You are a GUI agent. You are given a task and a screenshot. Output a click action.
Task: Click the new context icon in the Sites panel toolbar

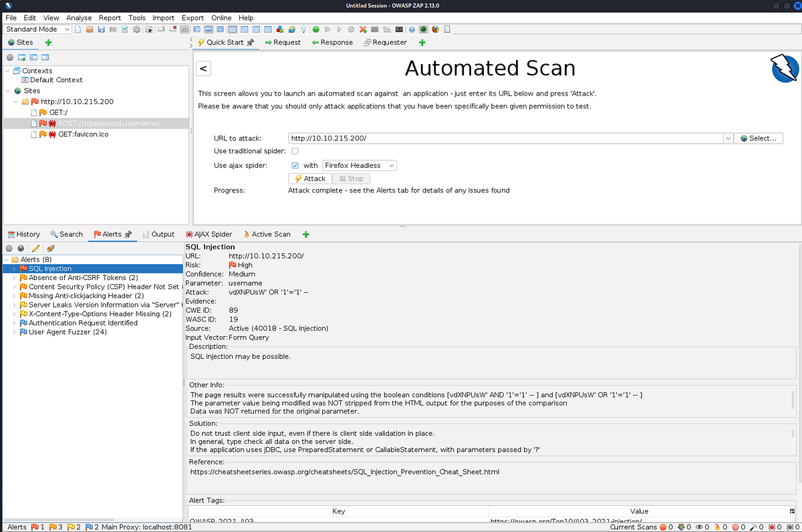(x=22, y=57)
